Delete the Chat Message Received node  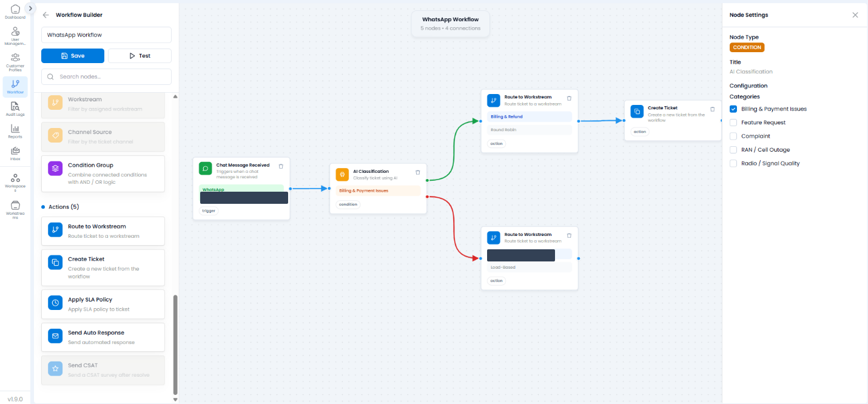[x=281, y=166]
